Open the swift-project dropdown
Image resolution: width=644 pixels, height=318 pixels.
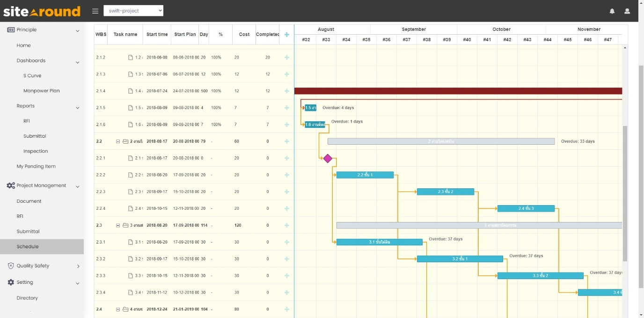(x=133, y=10)
